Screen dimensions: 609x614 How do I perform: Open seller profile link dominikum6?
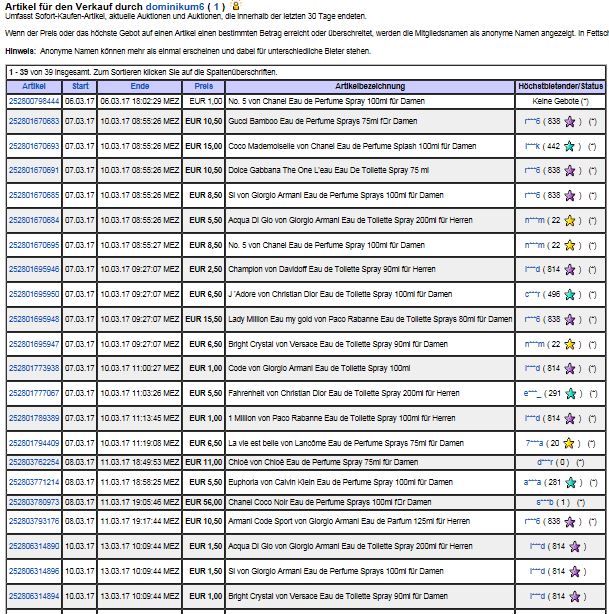pyautogui.click(x=175, y=7)
